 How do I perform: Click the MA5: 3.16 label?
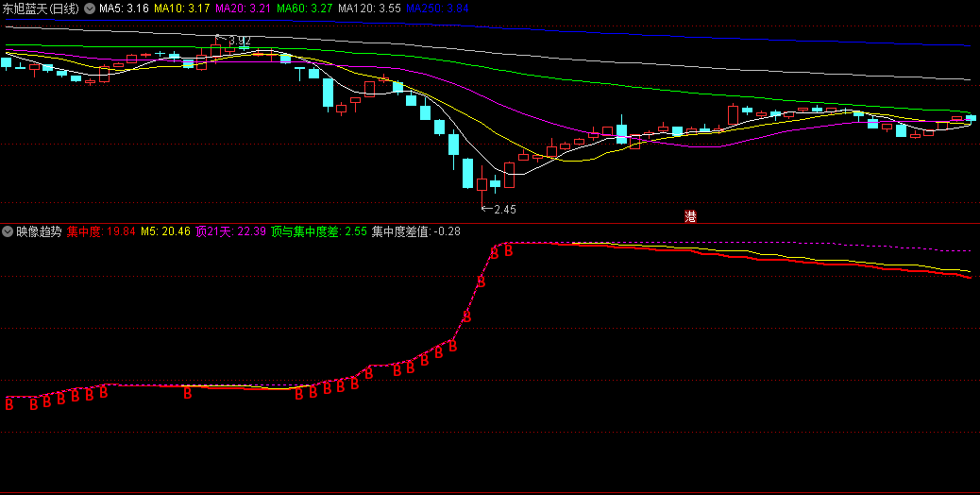pyautogui.click(x=124, y=9)
